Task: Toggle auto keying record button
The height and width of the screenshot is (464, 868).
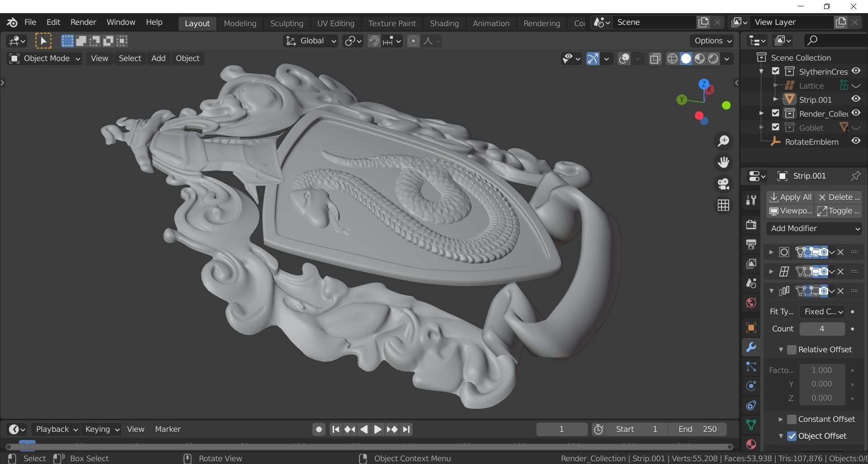Action: 319,430
